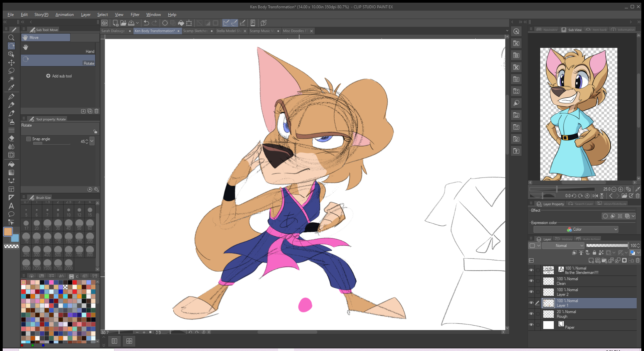Enable the Snap angle checkbox
The image size is (644, 351).
point(29,139)
